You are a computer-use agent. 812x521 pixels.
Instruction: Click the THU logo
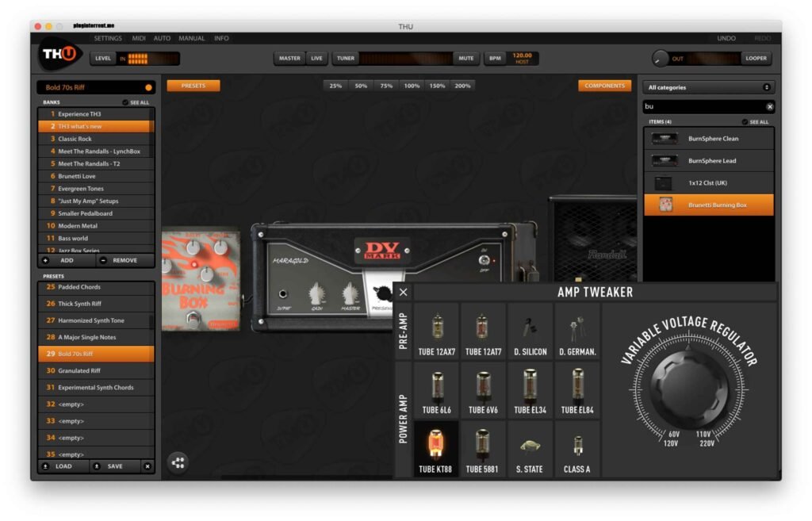point(59,54)
